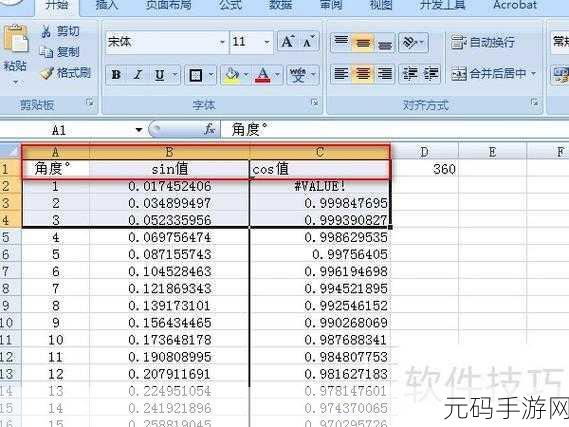Select cell with cos值 header

[x=320, y=169]
